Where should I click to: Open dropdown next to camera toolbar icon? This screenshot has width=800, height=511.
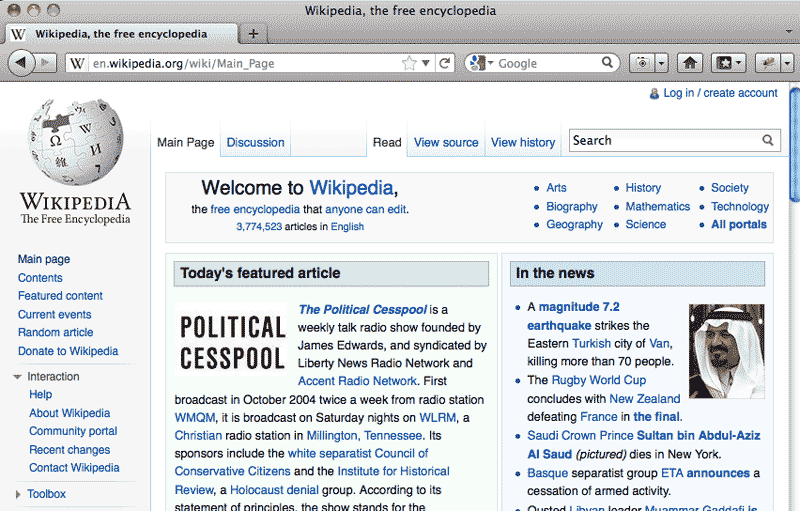[x=661, y=63]
